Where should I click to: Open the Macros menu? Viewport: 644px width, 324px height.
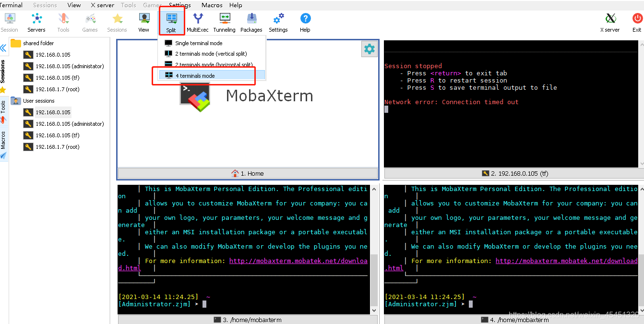tap(212, 5)
